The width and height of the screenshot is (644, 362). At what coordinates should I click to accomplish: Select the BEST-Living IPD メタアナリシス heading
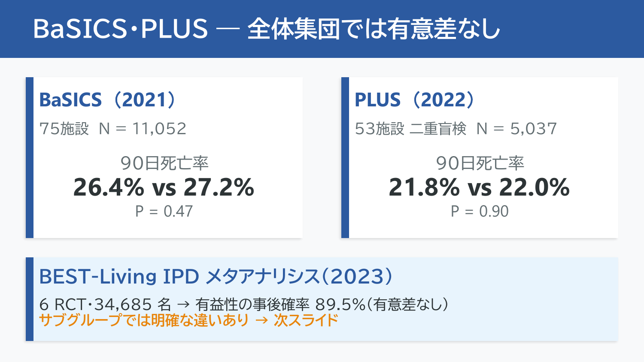point(216,277)
